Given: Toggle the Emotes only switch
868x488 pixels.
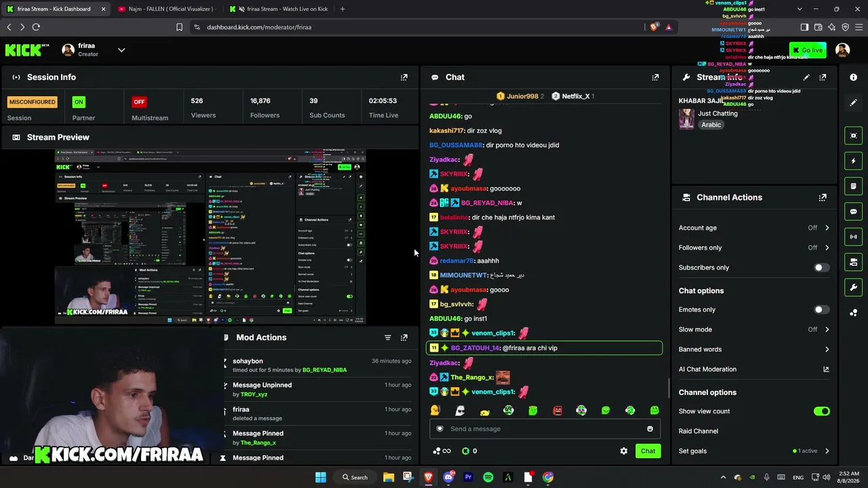Looking at the screenshot, I should 821,310.
